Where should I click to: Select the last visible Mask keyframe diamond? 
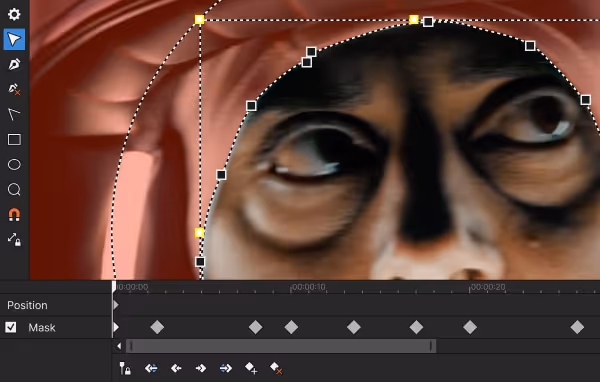tap(577, 327)
